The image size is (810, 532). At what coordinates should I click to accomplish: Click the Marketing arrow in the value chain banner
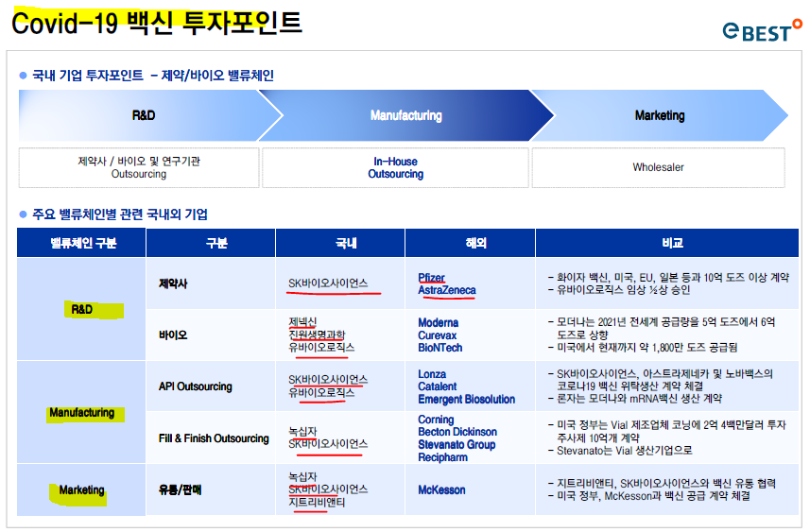click(x=660, y=115)
